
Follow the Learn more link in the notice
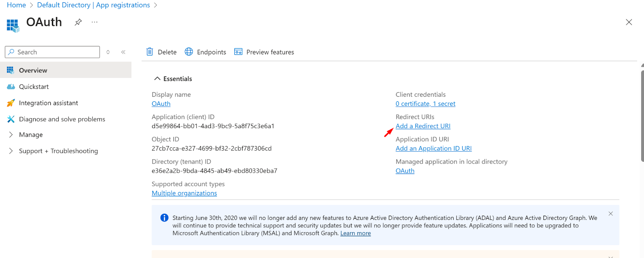point(355,233)
